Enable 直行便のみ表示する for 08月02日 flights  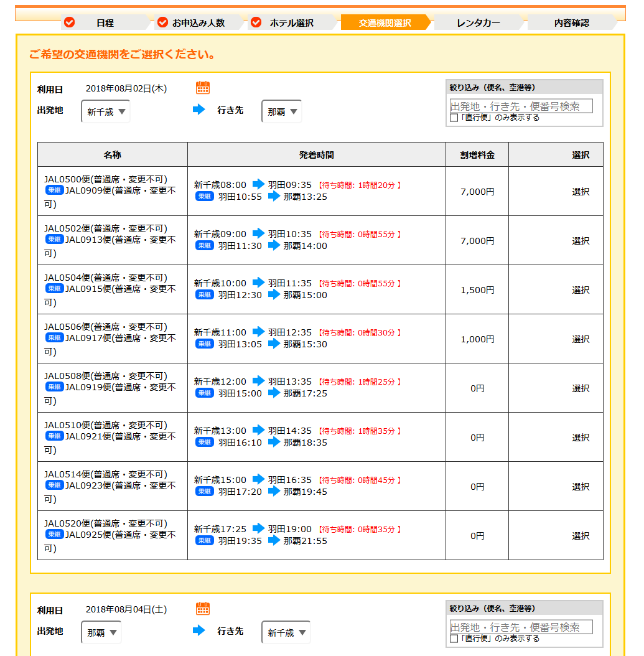[454, 118]
